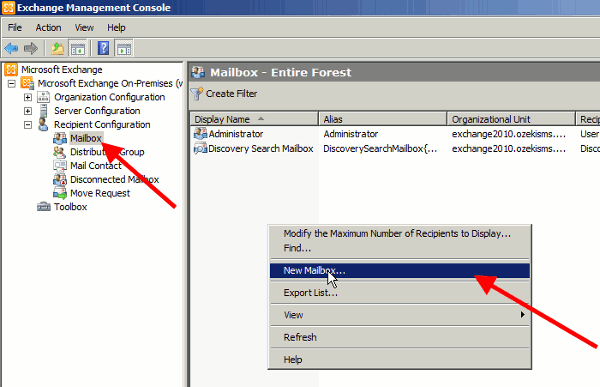Click Discovery Search Mailbox row's organizational unit

point(509,149)
